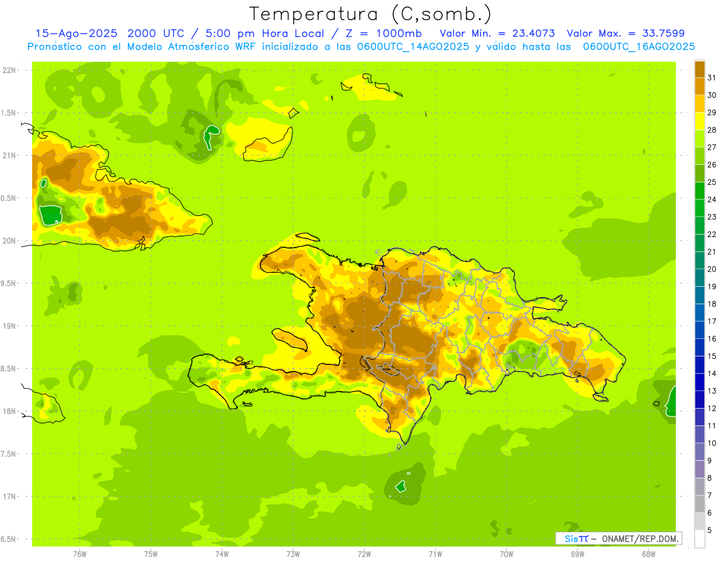Click the 'ONAMET/REP.DOM.' credit label

tap(640, 538)
